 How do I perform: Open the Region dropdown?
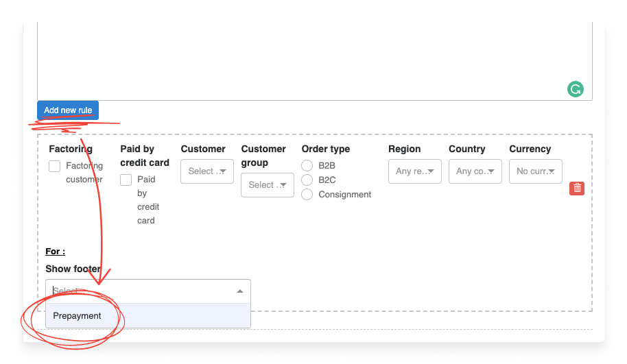[x=414, y=171]
